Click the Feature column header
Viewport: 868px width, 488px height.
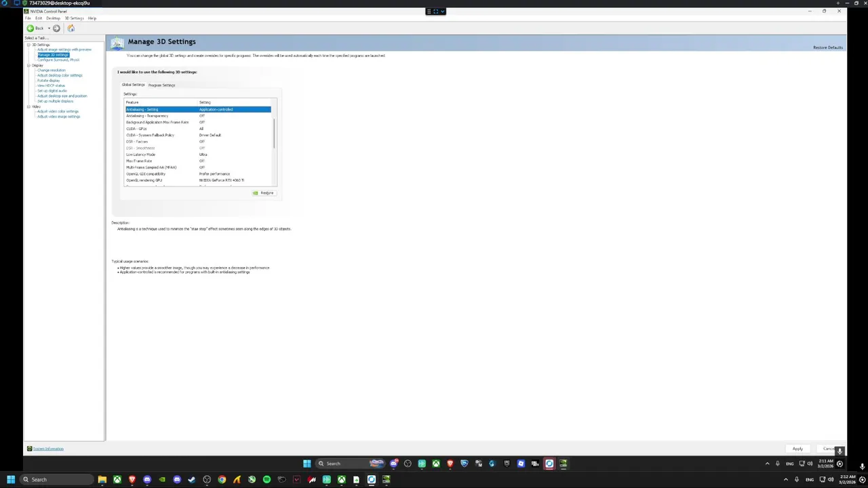pyautogui.click(x=161, y=102)
